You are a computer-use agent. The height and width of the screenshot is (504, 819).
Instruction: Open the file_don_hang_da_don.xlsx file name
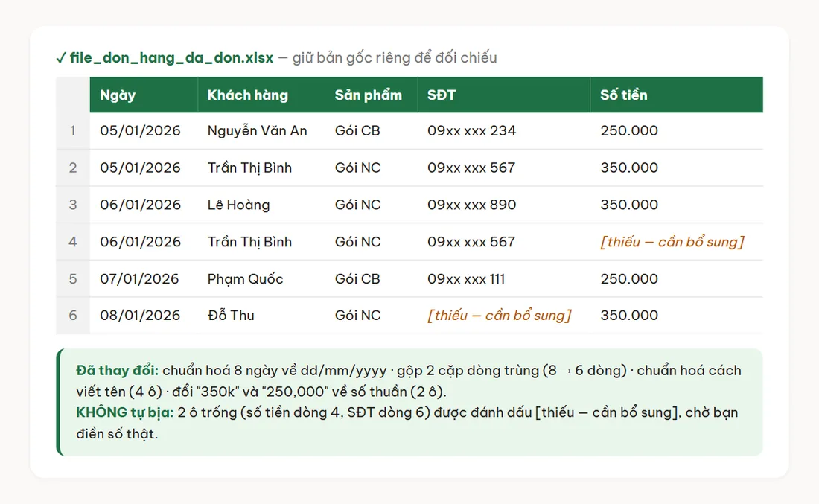pyautogui.click(x=171, y=57)
